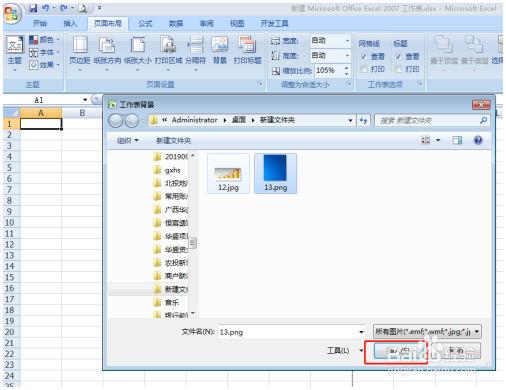Expand the file type filter dropdown
The image size is (506, 390).
(x=427, y=332)
